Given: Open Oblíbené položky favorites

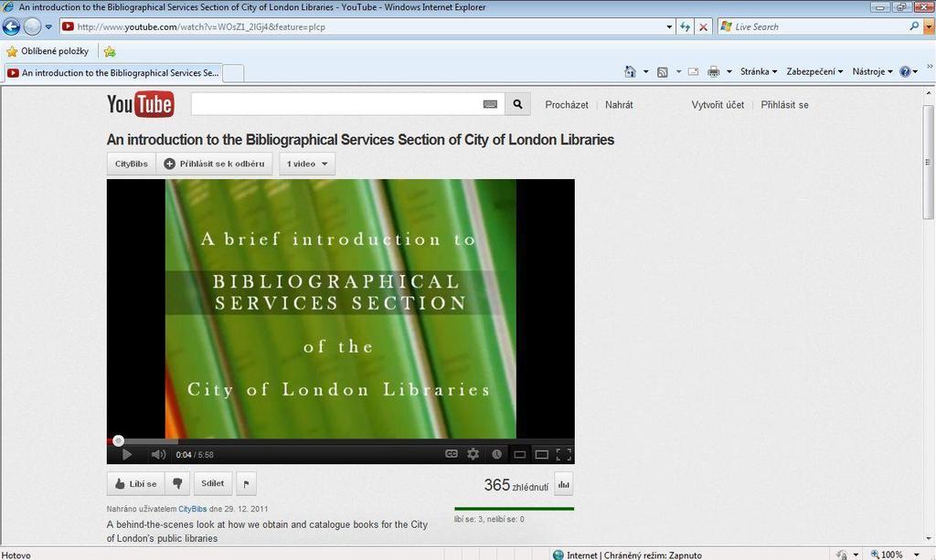Looking at the screenshot, I should (48, 51).
